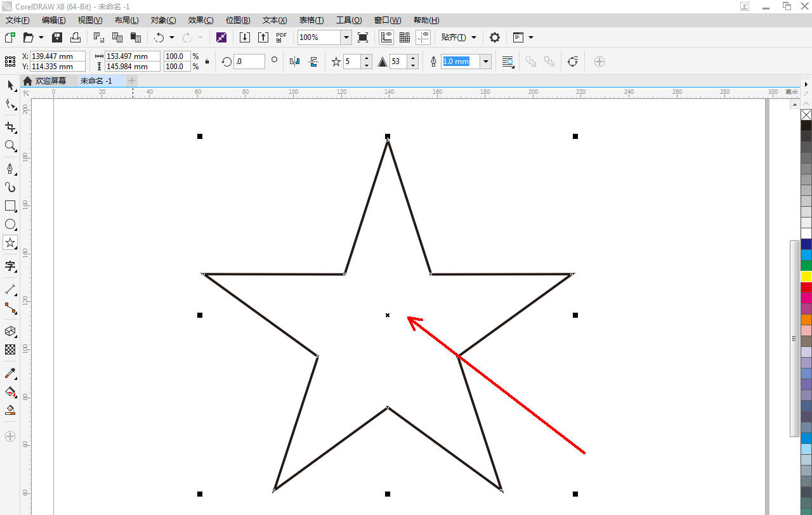The height and width of the screenshot is (515, 812).
Task: Click the rotation angle field
Action: pyautogui.click(x=249, y=62)
